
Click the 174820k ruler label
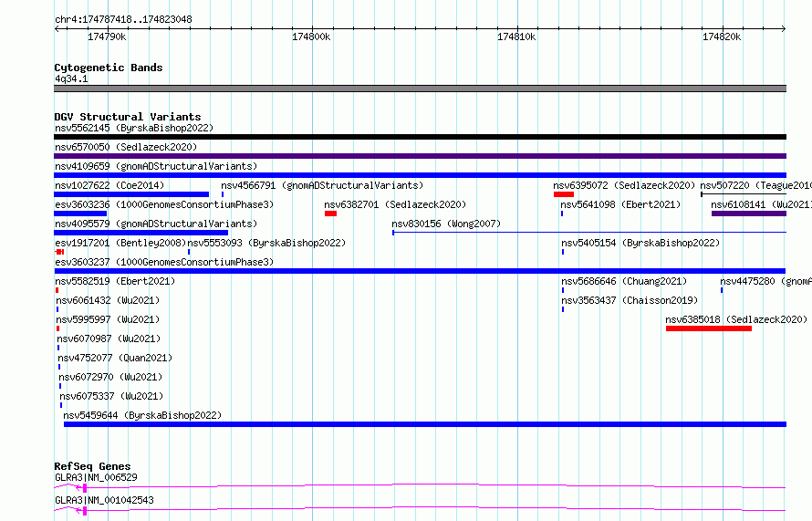click(722, 36)
